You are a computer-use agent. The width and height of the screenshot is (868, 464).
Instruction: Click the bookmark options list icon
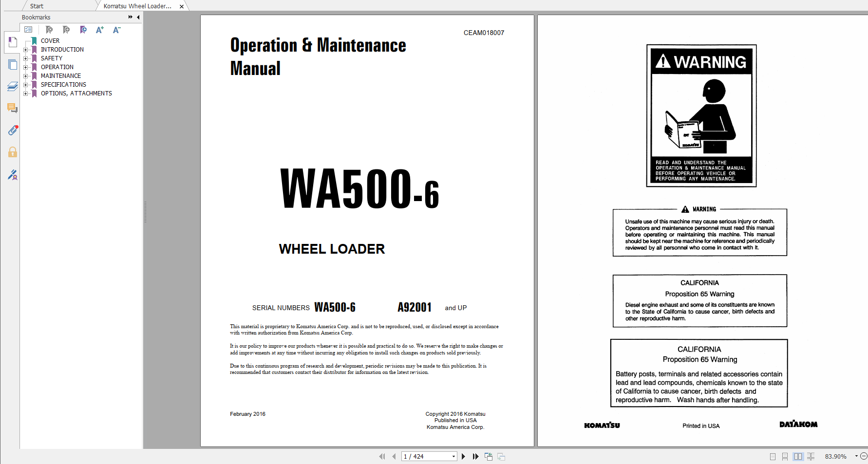(x=29, y=30)
